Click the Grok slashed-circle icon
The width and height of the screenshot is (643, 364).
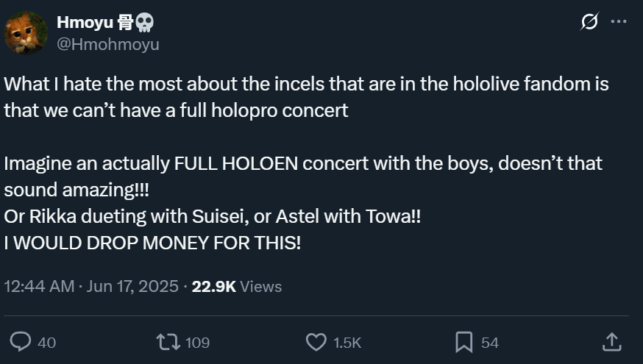coord(589,22)
